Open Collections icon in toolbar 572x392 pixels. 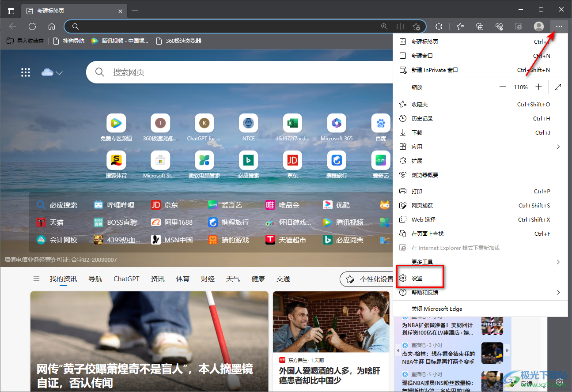[480, 26]
